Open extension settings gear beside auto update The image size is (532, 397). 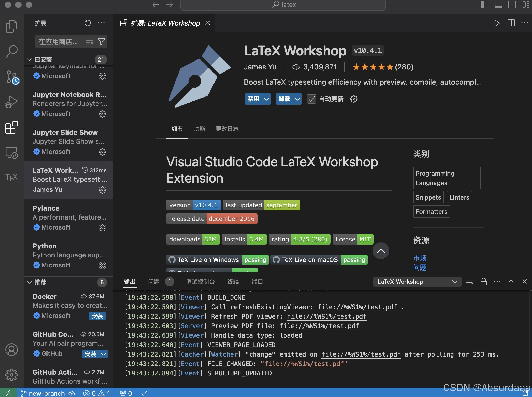point(354,99)
